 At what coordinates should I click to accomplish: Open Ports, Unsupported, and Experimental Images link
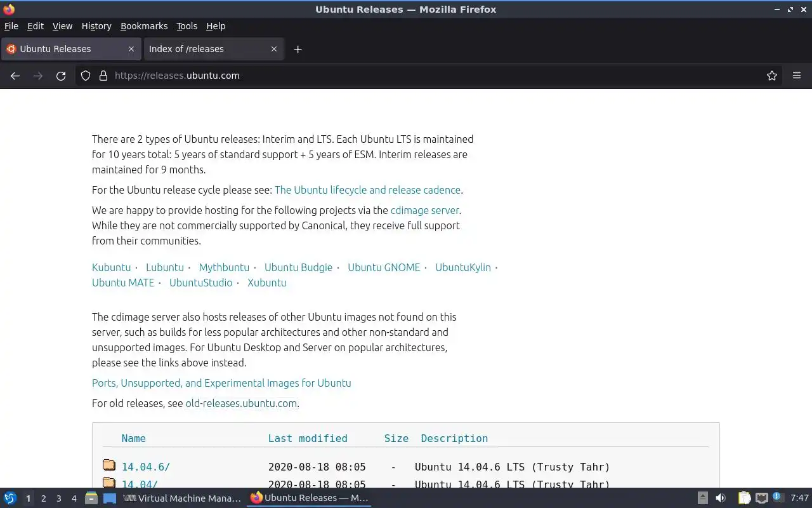(221, 383)
